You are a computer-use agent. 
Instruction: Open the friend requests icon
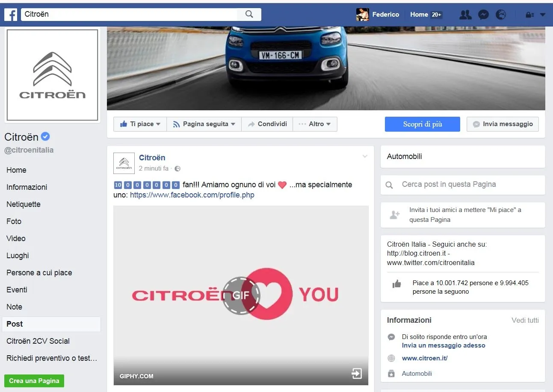pyautogui.click(x=465, y=15)
